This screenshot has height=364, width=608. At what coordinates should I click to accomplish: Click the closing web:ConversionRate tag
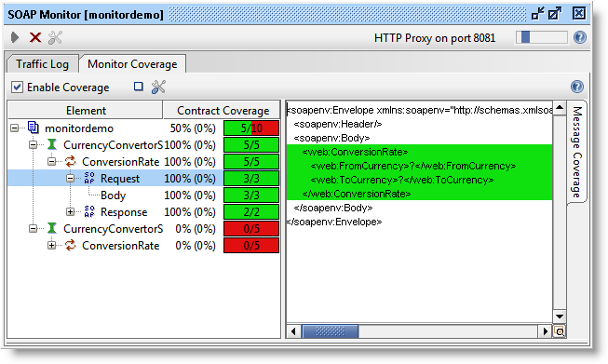point(356,194)
